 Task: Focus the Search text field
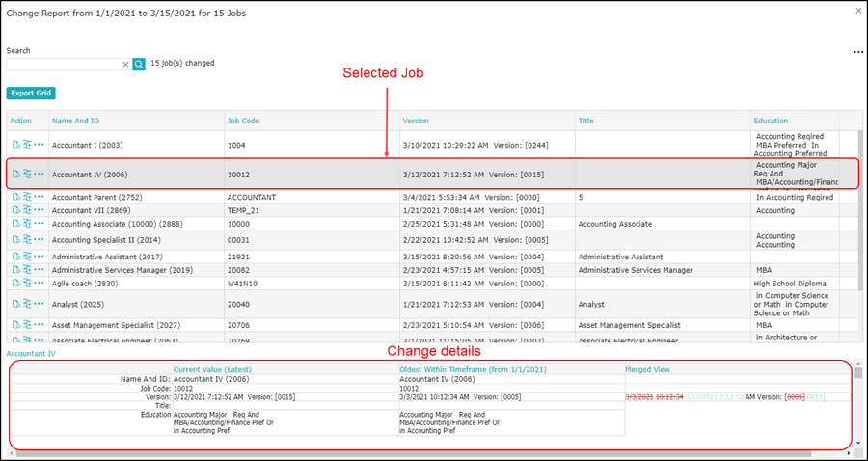tap(64, 65)
